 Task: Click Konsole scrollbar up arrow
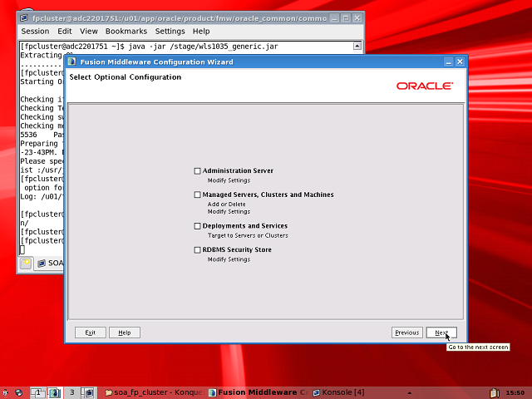[x=357, y=46]
